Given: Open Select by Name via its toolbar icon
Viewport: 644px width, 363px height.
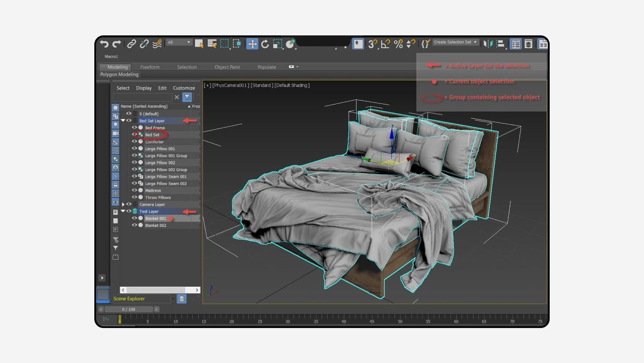Looking at the screenshot, I should click(212, 44).
